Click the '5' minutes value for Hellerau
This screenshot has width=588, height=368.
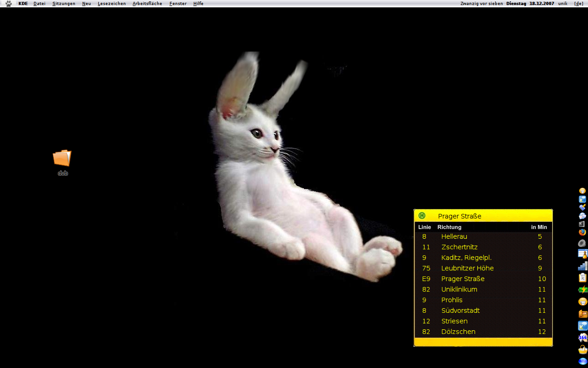(x=540, y=236)
